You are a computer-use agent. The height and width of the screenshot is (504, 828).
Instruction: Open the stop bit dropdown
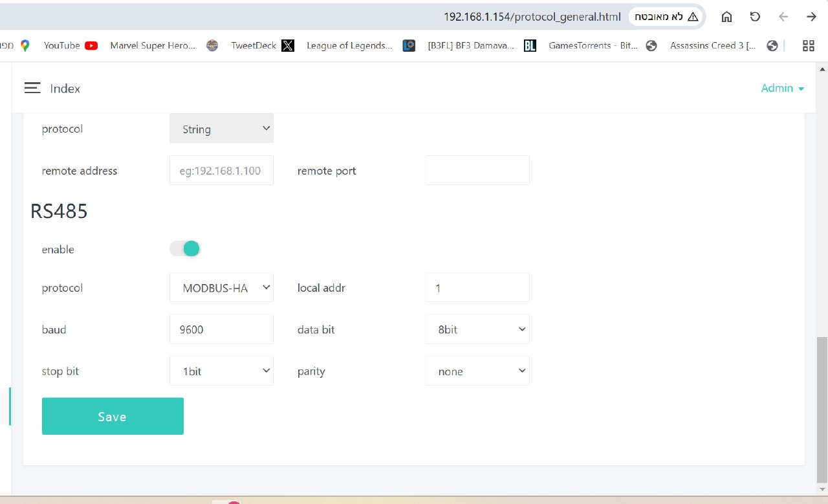221,371
